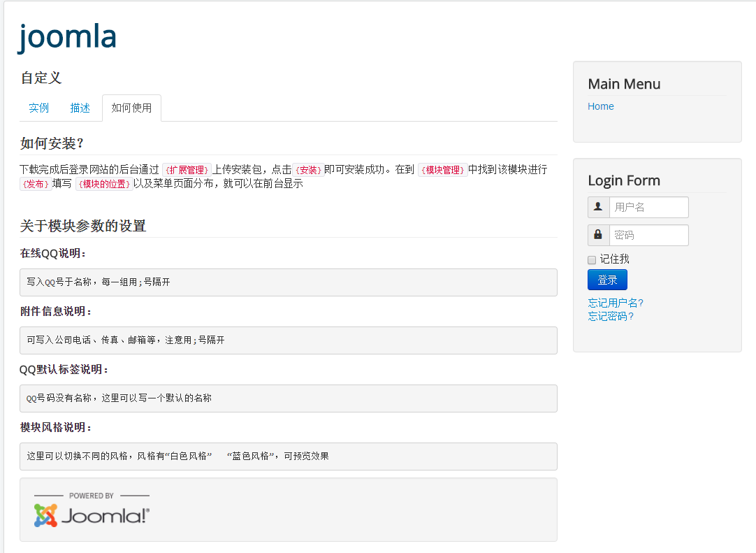This screenshot has width=756, height=553.
Task: Click the blue 登录 button
Action: click(607, 280)
